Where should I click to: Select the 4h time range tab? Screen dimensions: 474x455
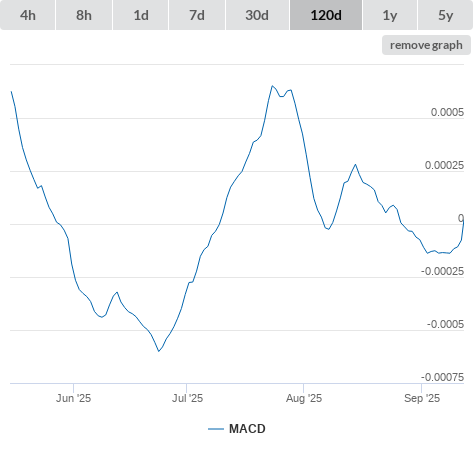[x=28, y=15]
